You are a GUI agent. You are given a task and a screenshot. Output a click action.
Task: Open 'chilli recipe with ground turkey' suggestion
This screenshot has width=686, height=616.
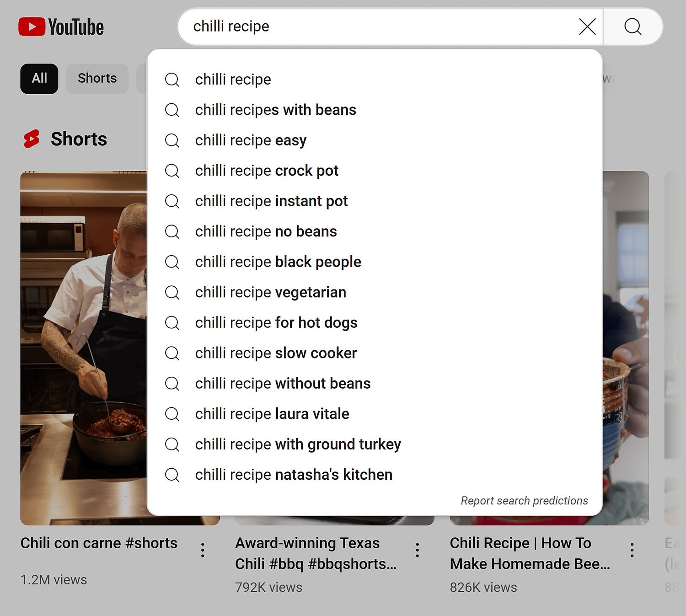(x=374, y=445)
